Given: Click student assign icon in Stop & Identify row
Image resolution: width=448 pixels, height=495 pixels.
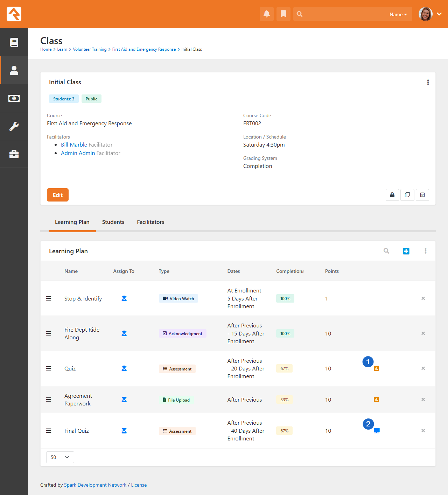Looking at the screenshot, I should coord(124,298).
